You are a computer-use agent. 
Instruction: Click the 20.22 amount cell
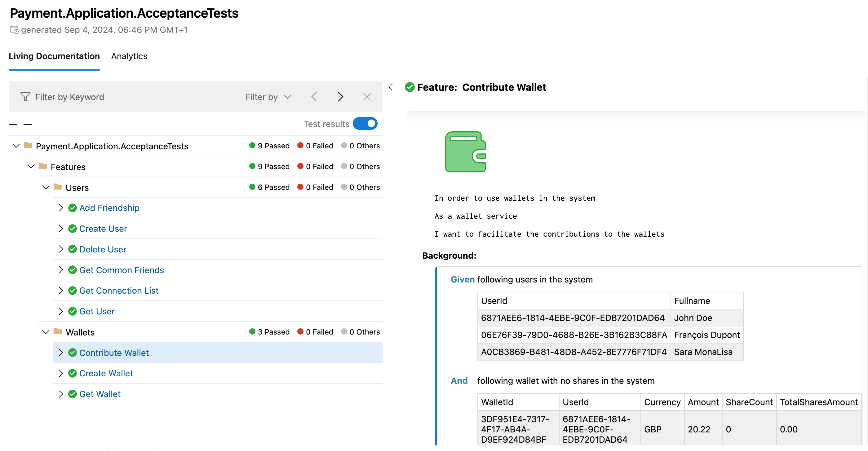(703, 429)
